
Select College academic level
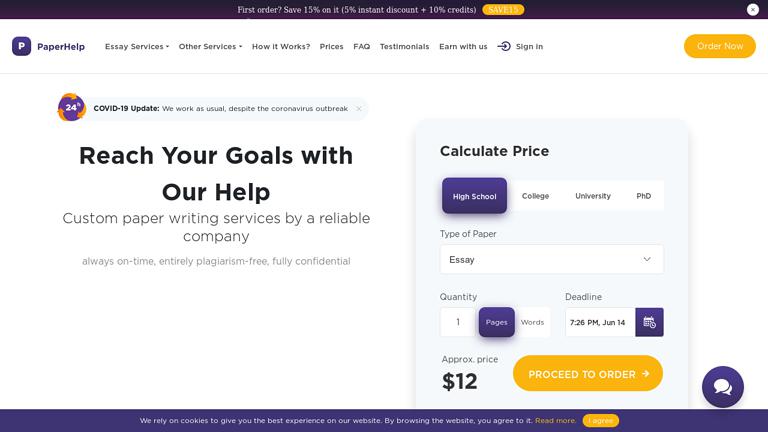tap(535, 196)
